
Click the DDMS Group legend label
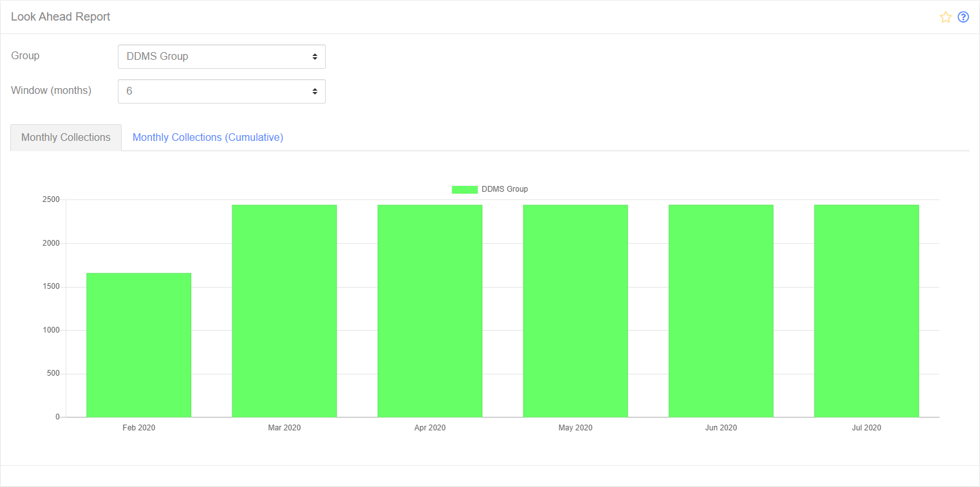505,189
